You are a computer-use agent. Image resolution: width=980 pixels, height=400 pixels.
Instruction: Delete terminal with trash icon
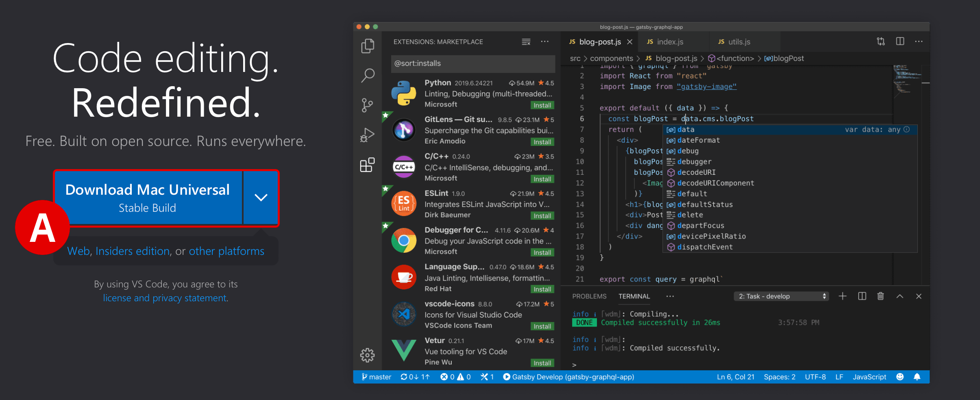[x=880, y=296]
